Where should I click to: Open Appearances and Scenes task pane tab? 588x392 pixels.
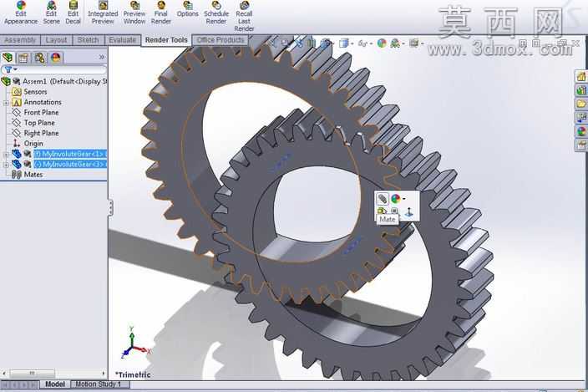pos(581,131)
